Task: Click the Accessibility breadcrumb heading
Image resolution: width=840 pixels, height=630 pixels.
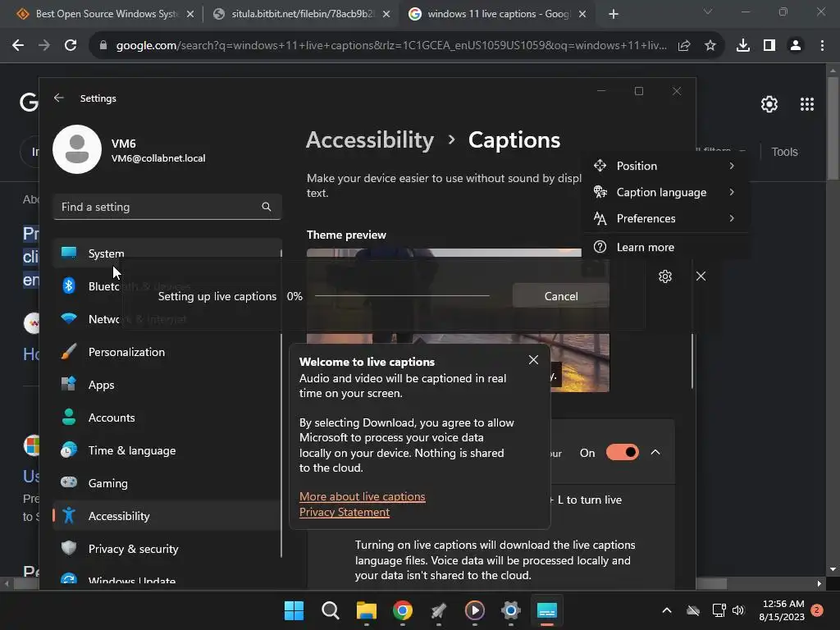Action: point(370,140)
